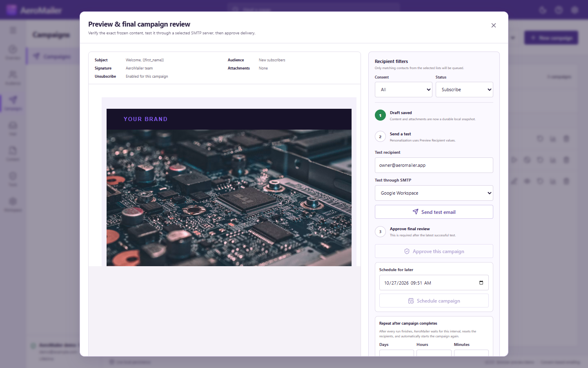This screenshot has width=588, height=368.
Task: Click the 'New subscribers' audience value
Action: pos(272,60)
